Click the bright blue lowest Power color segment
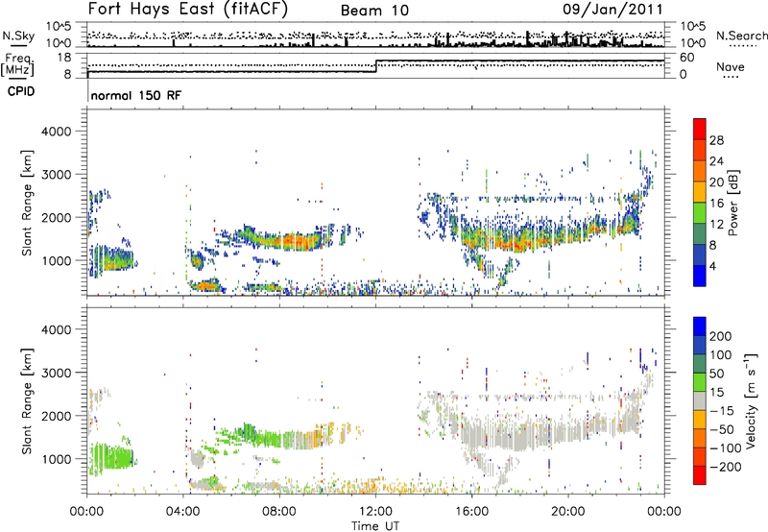This screenshot has width=768, height=532. pyautogui.click(x=700, y=276)
